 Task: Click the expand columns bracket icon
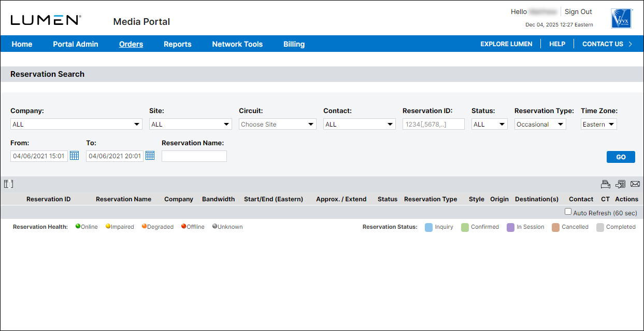[8, 184]
